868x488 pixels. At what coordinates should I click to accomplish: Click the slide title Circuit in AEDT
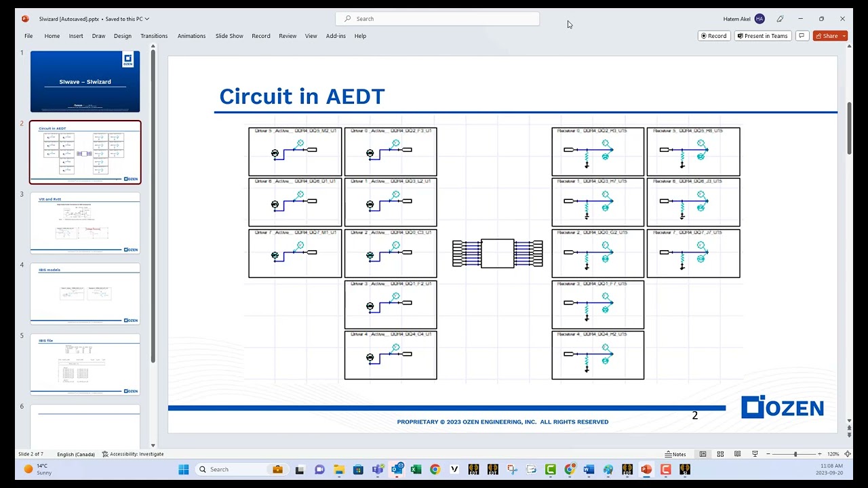[302, 96]
